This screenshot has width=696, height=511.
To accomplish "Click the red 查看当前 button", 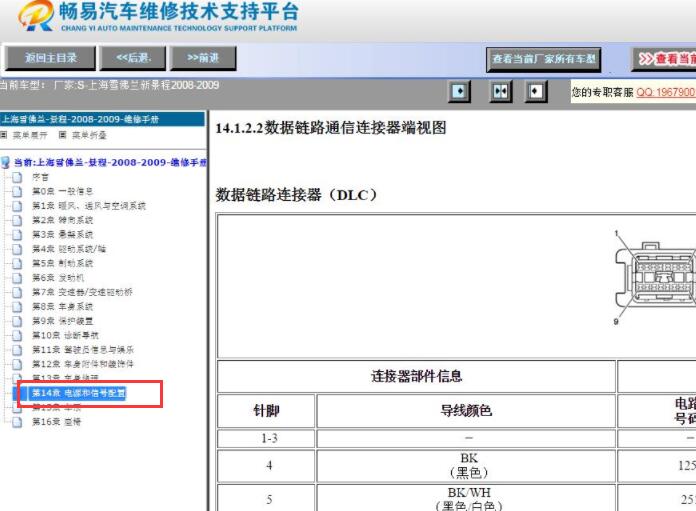I will [x=664, y=59].
